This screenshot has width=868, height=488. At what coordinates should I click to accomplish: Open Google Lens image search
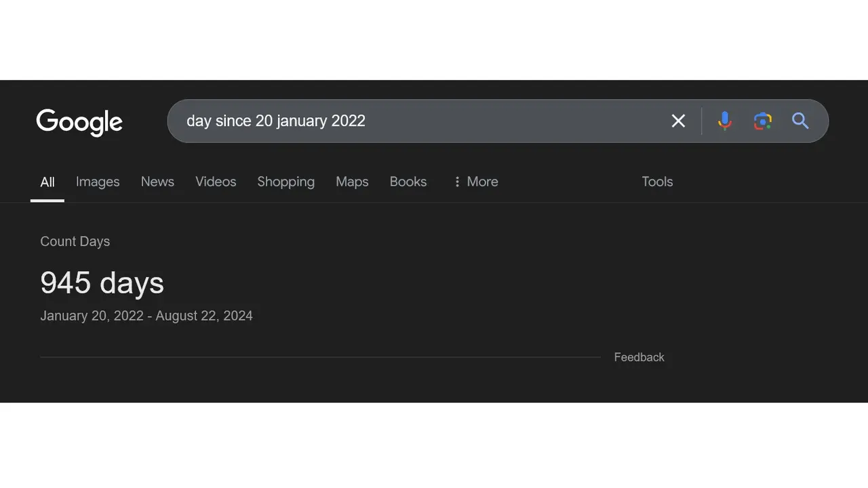point(763,121)
